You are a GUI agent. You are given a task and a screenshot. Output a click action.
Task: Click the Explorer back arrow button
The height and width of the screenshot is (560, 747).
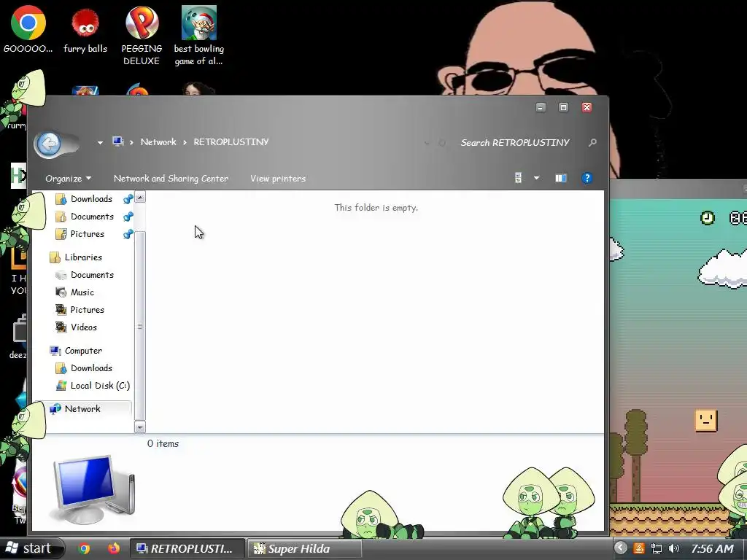tap(49, 144)
